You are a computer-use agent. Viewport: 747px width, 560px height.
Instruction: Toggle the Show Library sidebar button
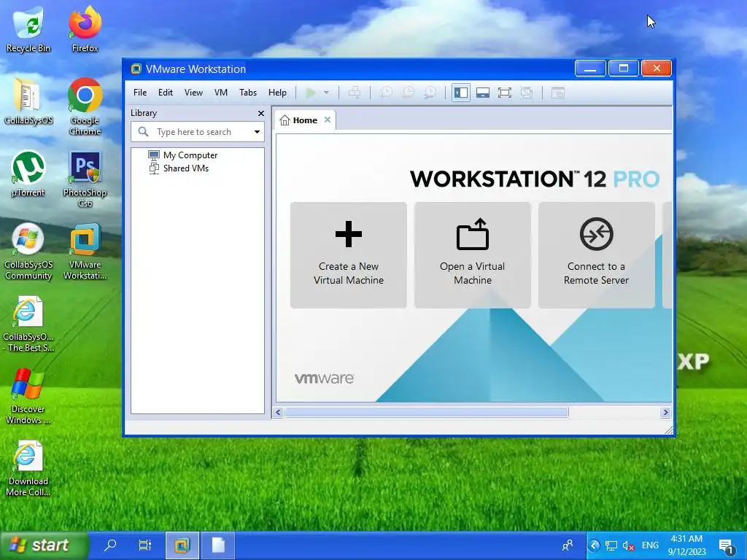tap(461, 93)
